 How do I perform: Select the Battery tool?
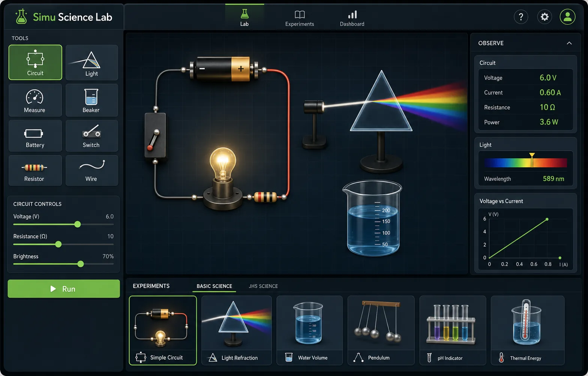point(35,136)
